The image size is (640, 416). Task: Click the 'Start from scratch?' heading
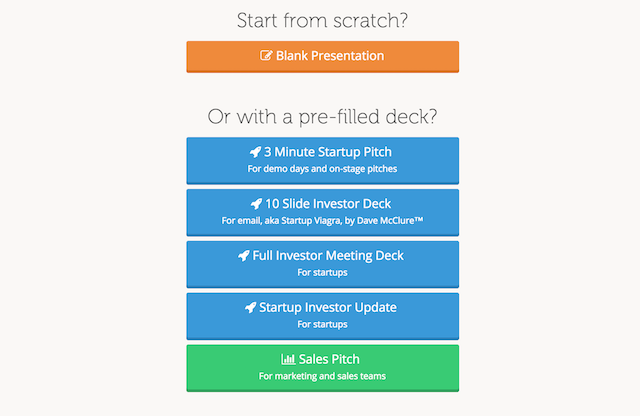coord(322,20)
